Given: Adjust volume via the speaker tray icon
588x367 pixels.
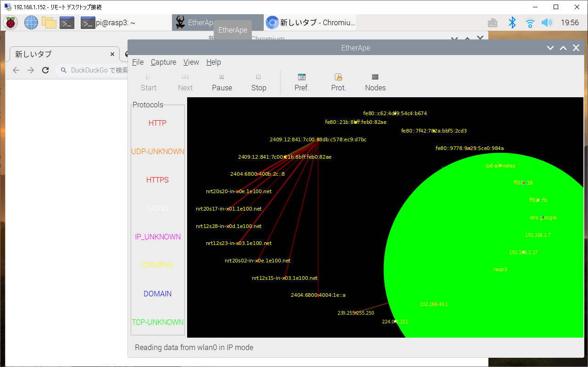Looking at the screenshot, I should tap(547, 22).
